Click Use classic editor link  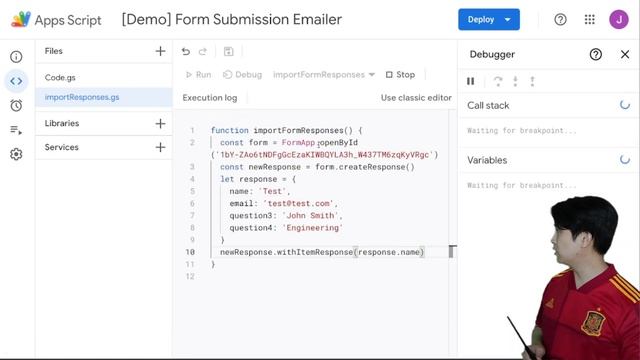point(416,98)
